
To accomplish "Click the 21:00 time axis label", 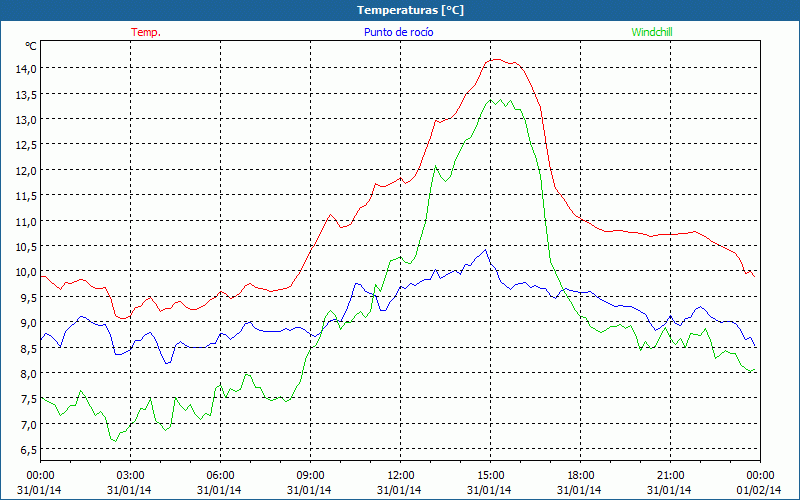I will pyautogui.click(x=670, y=476).
